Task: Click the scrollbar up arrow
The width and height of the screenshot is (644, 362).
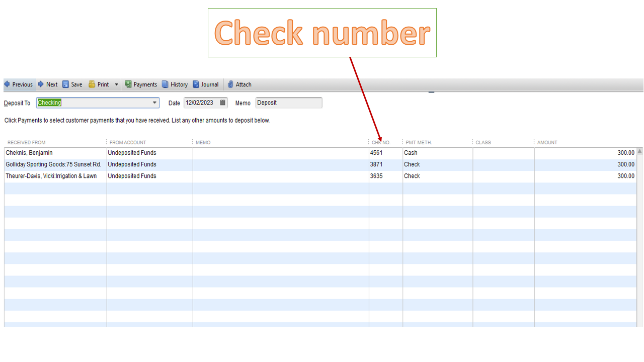Action: coord(639,150)
